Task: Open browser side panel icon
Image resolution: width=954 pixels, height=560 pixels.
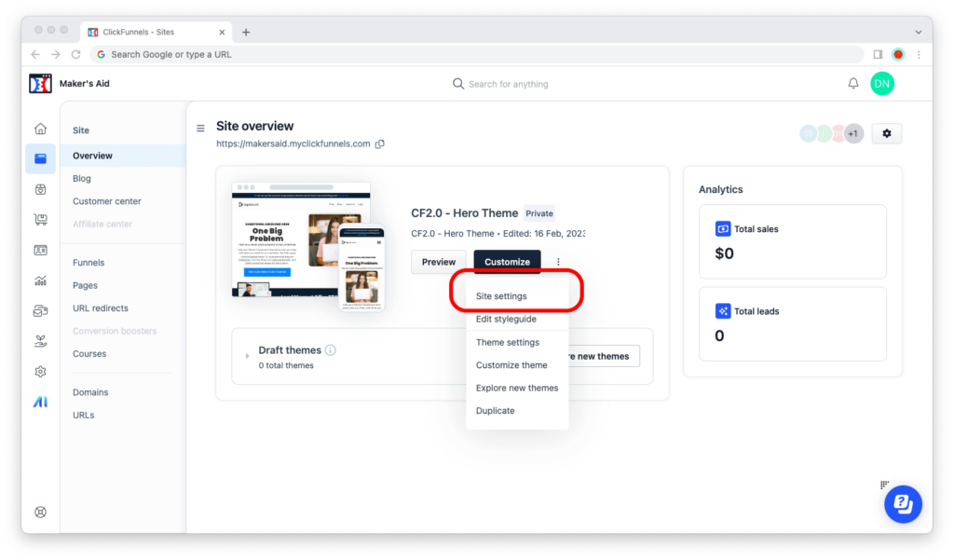Action: [x=878, y=54]
